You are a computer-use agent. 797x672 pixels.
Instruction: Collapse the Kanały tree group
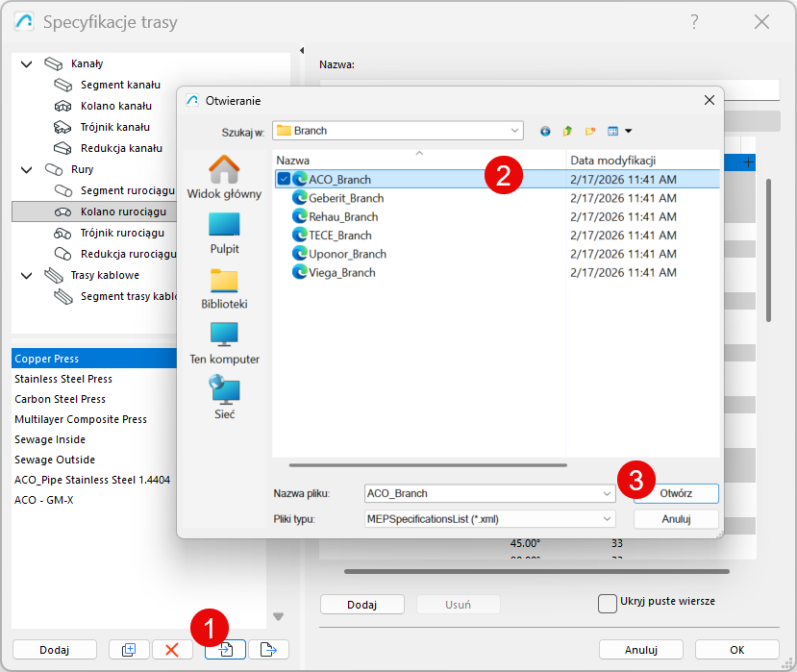(x=26, y=64)
